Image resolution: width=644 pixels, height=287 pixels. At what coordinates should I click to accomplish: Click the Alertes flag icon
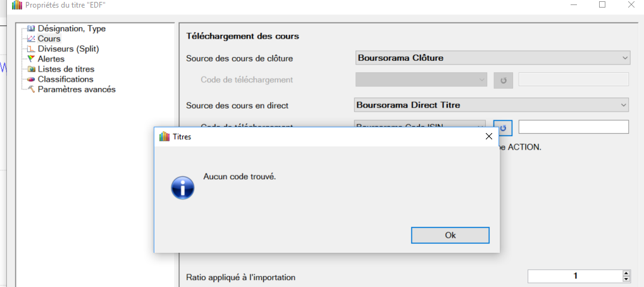31,59
